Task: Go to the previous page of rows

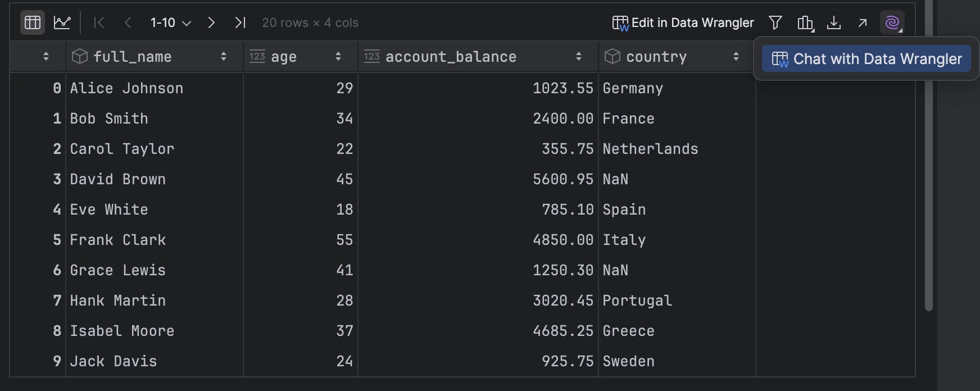Action: tap(128, 22)
